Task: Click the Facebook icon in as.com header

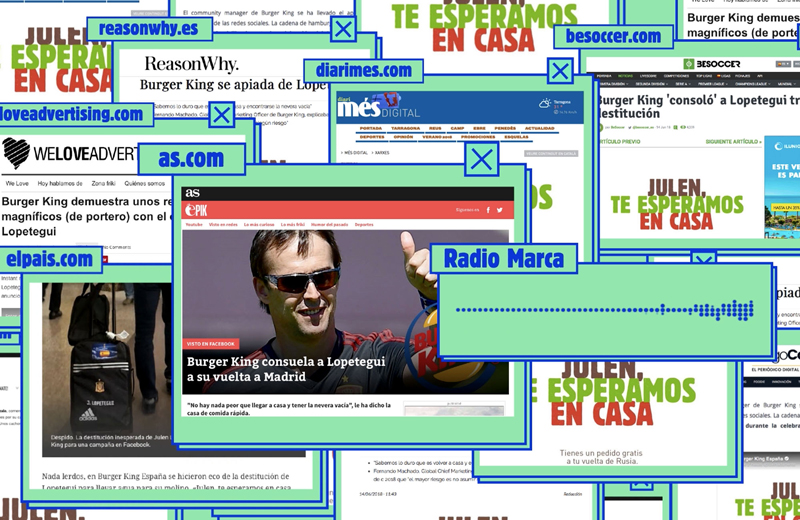Action: click(x=488, y=210)
